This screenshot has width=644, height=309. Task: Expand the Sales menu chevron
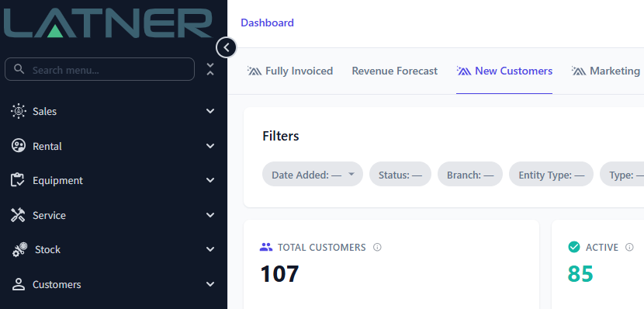point(210,111)
